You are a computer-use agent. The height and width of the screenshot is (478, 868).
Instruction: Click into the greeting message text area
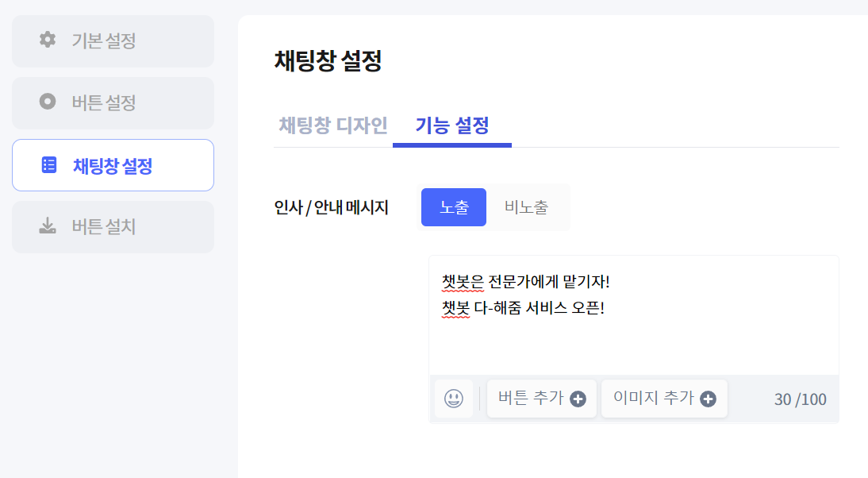(634, 316)
